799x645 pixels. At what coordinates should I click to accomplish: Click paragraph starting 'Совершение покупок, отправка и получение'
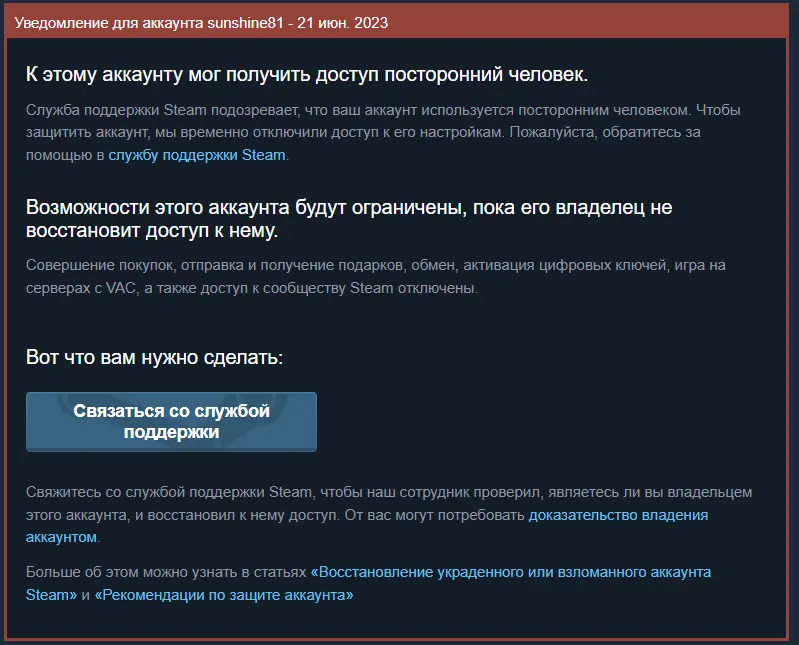(x=376, y=277)
